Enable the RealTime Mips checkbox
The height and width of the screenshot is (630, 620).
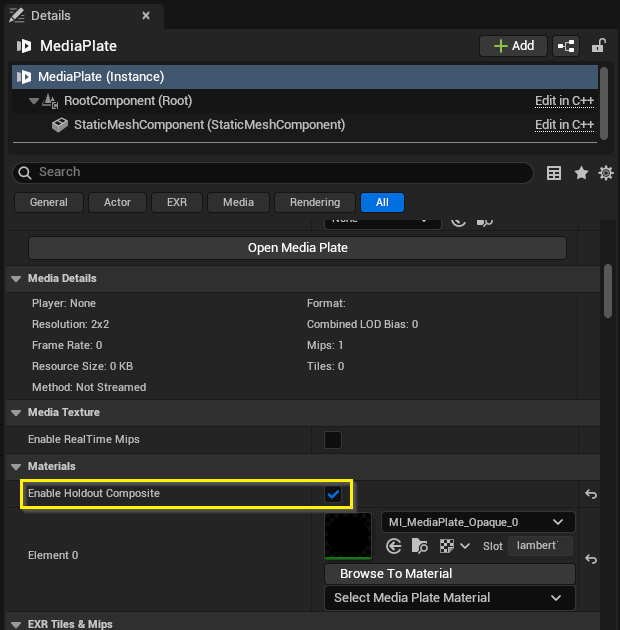(x=333, y=440)
